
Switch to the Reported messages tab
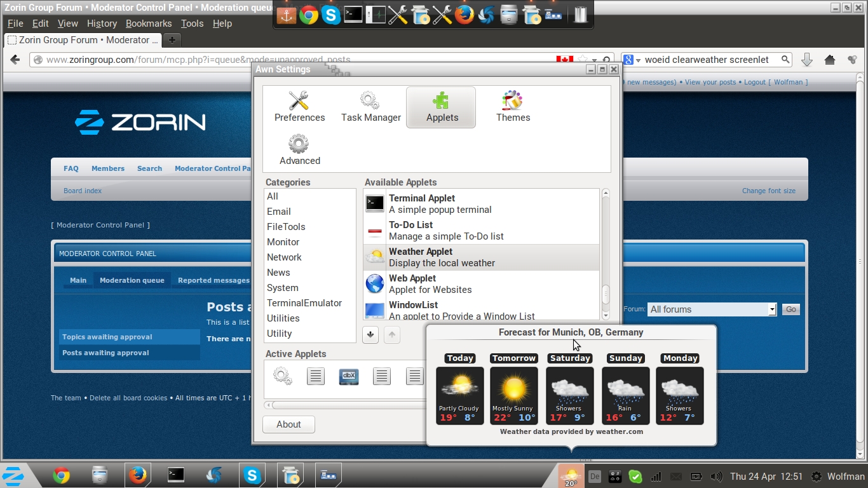[x=214, y=280]
